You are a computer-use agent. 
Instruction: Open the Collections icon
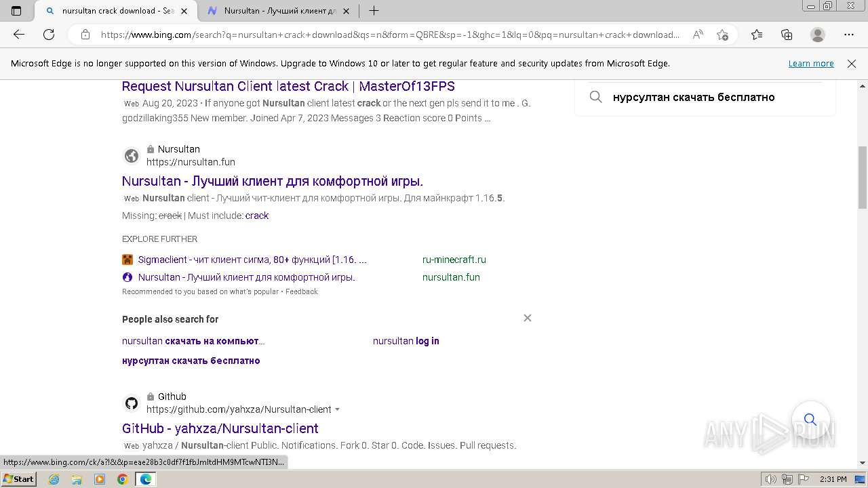[787, 35]
